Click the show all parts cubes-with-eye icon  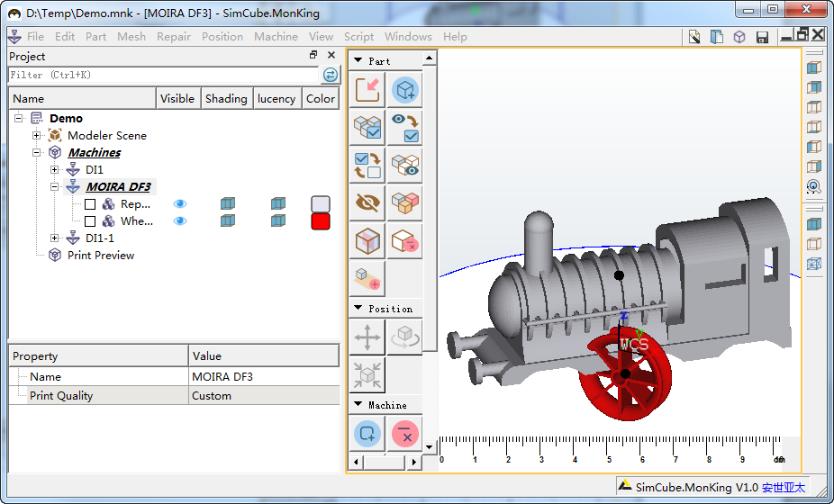405,165
